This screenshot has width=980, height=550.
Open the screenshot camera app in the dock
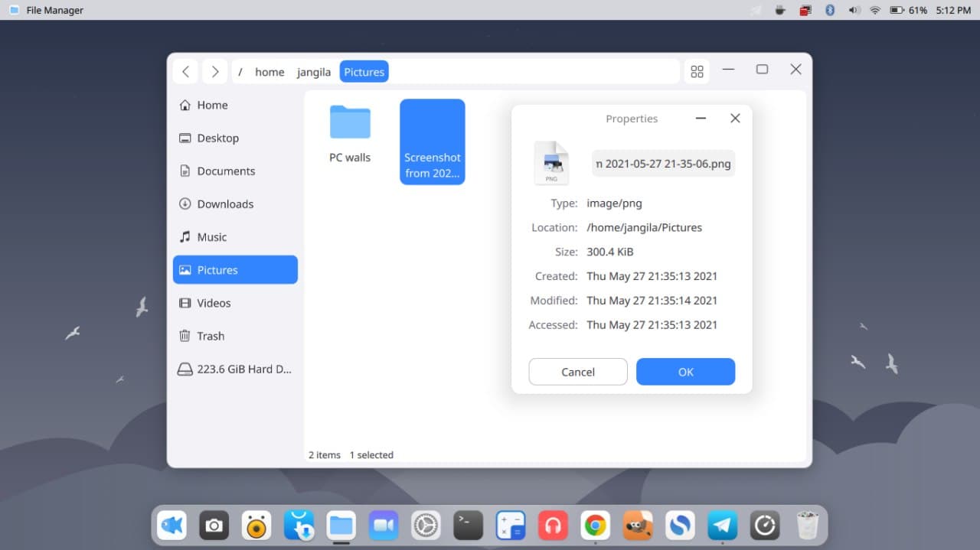click(214, 526)
